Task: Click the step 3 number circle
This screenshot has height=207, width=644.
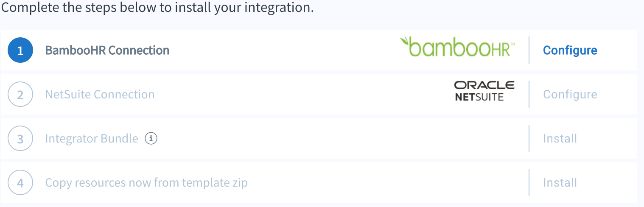Action: (20, 138)
